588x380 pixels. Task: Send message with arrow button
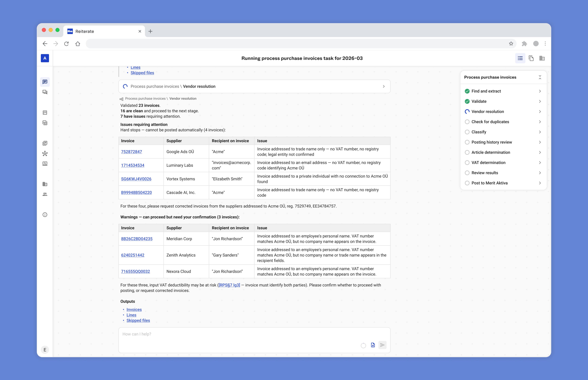382,345
